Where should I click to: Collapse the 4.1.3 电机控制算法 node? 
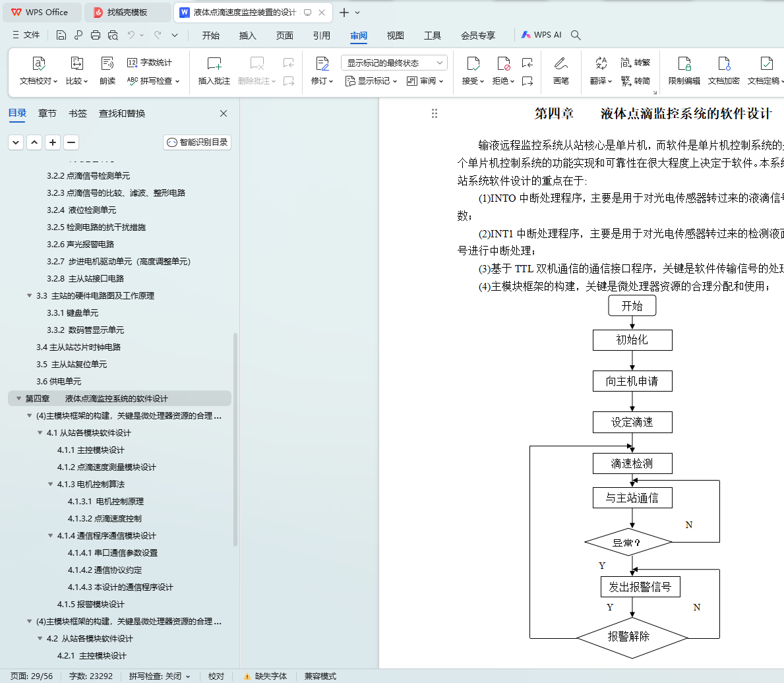coord(50,484)
